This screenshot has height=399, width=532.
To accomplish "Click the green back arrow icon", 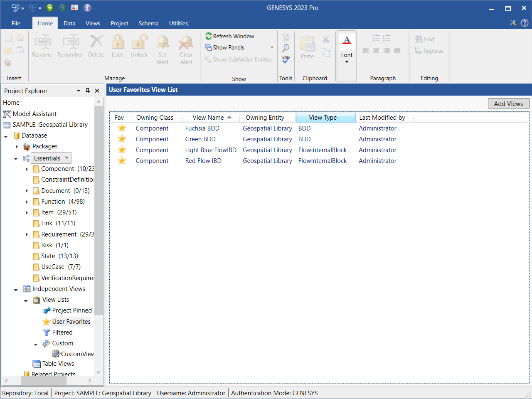I will pos(50,7).
